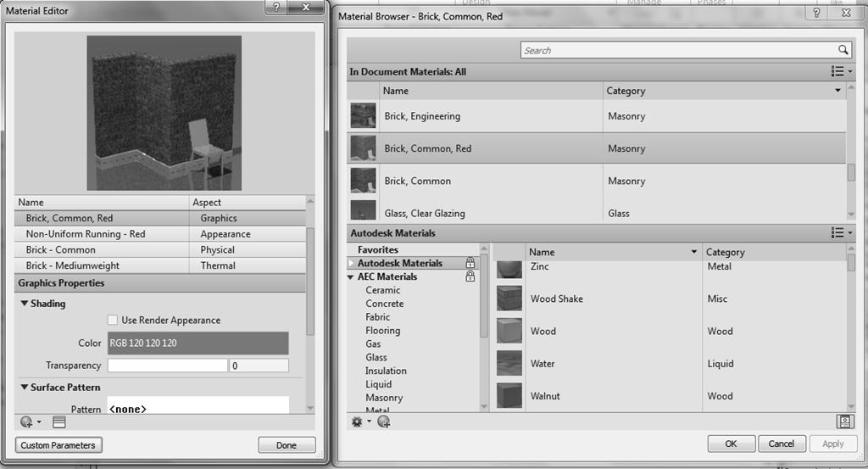
Task: Open the Autodesk Materials list view options
Action: pyautogui.click(x=842, y=233)
